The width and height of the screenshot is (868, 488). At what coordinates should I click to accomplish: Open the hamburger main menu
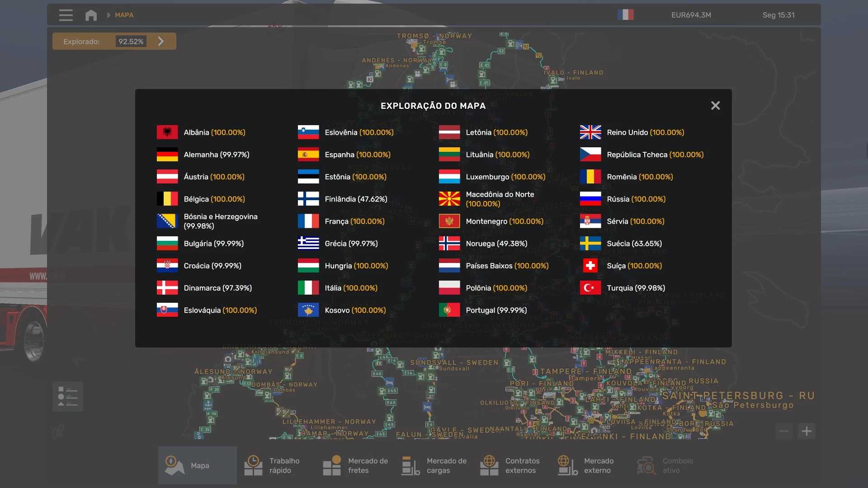click(66, 15)
